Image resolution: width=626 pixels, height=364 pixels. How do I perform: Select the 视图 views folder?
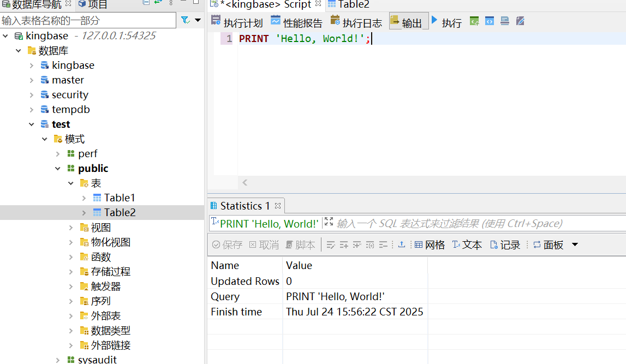tap(100, 228)
